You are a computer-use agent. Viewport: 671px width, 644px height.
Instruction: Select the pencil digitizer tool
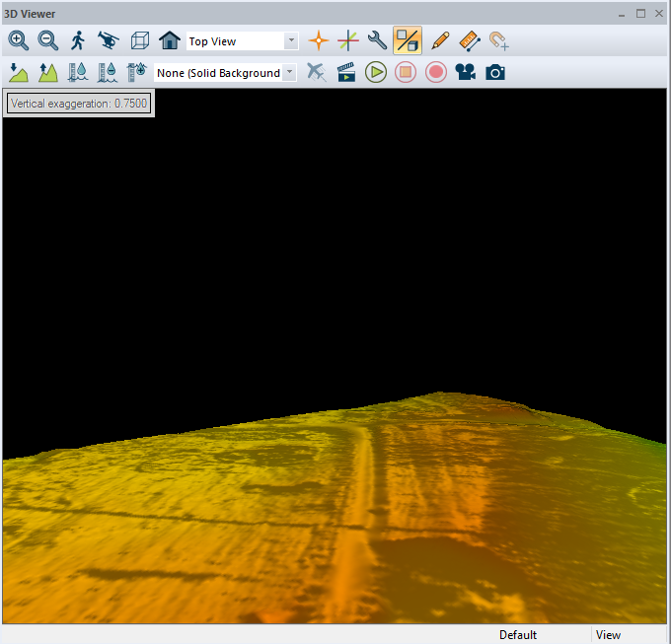[x=440, y=41]
